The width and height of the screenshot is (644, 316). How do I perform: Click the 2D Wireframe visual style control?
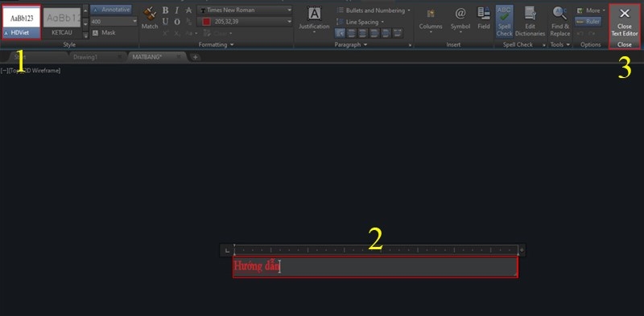(x=43, y=71)
